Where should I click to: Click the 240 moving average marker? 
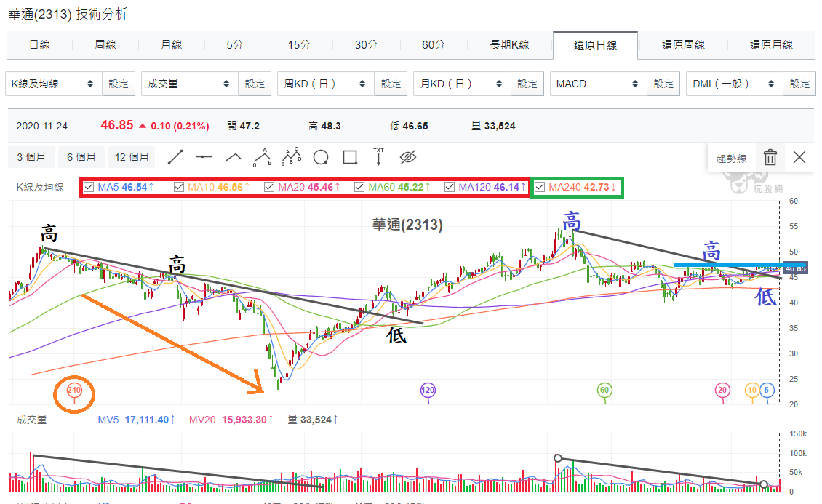pyautogui.click(x=74, y=390)
